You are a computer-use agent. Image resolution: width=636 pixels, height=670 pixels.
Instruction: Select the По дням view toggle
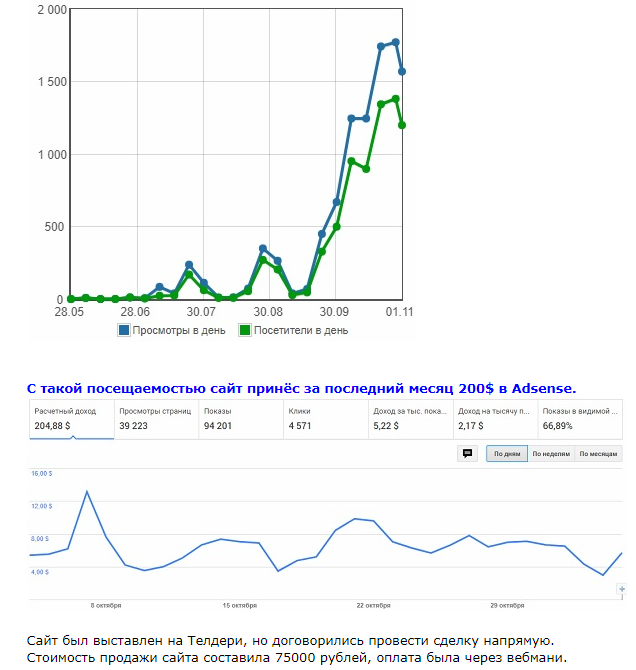click(506, 454)
